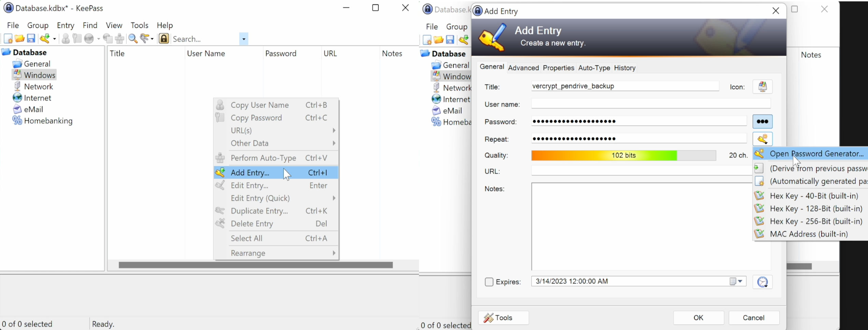
Task: Select the Network group in left tree
Action: [x=33, y=87]
